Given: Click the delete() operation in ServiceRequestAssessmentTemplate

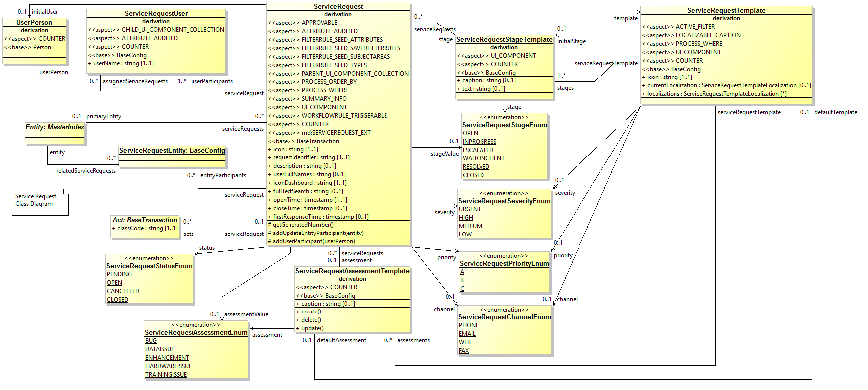Looking at the screenshot, I should (311, 320).
